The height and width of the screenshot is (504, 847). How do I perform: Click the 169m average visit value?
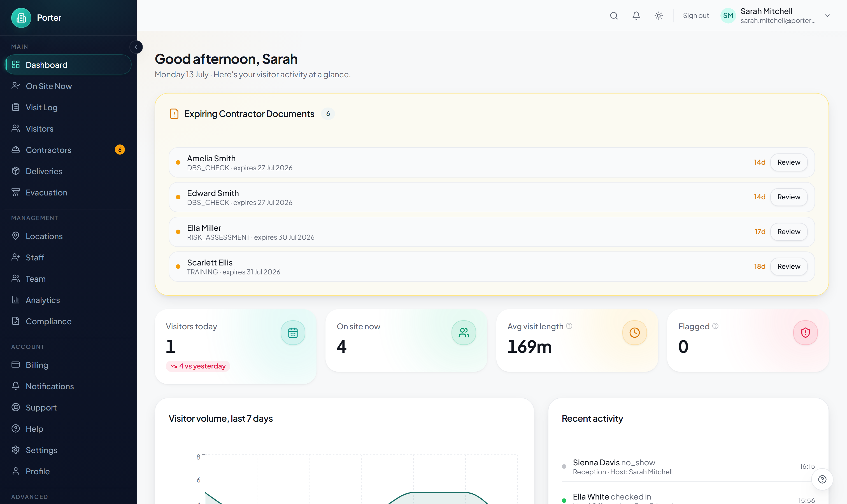529,347
